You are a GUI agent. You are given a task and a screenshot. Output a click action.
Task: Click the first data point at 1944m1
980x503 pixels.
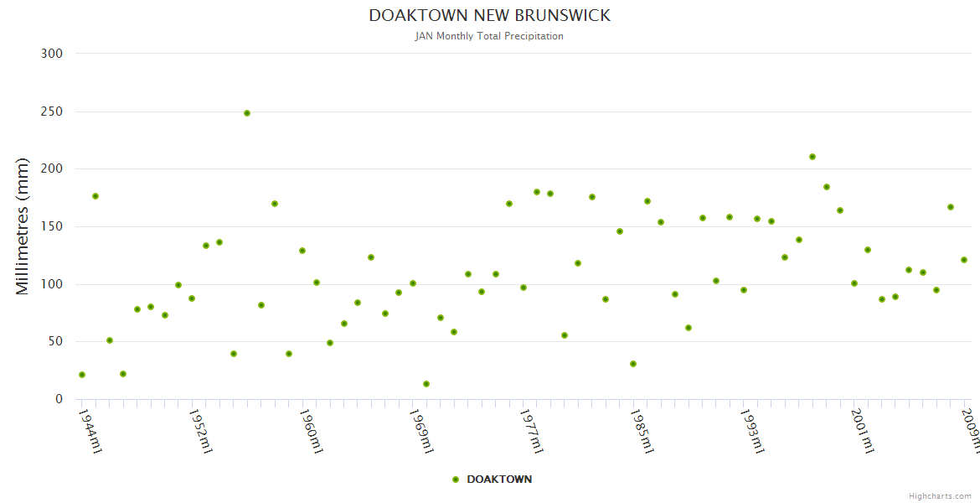[82, 375]
